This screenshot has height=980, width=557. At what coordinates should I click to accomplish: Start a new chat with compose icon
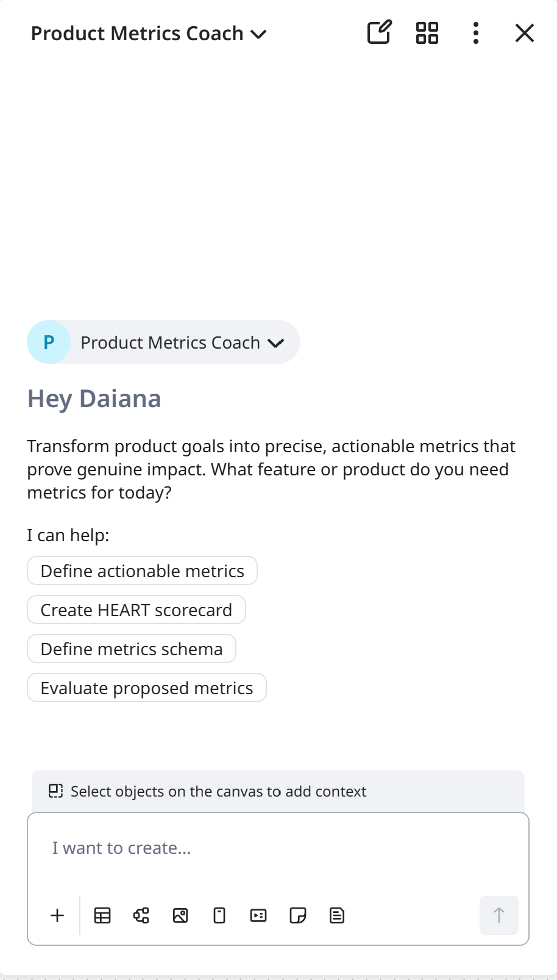click(378, 33)
